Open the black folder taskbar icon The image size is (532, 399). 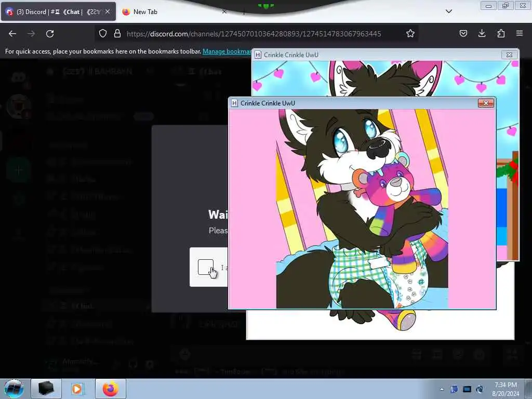(46, 389)
